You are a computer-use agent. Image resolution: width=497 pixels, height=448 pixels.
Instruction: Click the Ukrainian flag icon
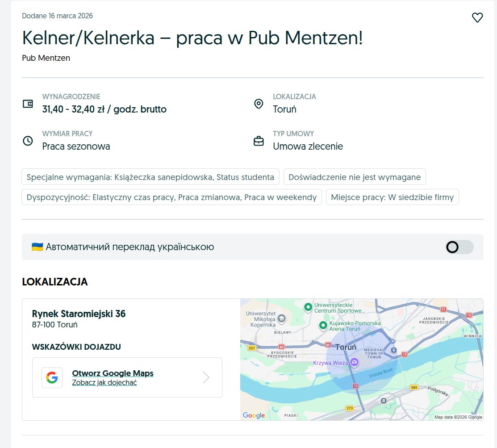click(x=37, y=247)
